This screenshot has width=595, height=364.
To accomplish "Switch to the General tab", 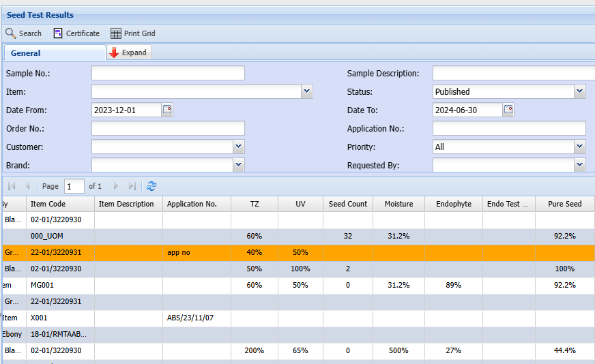I will 26,53.
